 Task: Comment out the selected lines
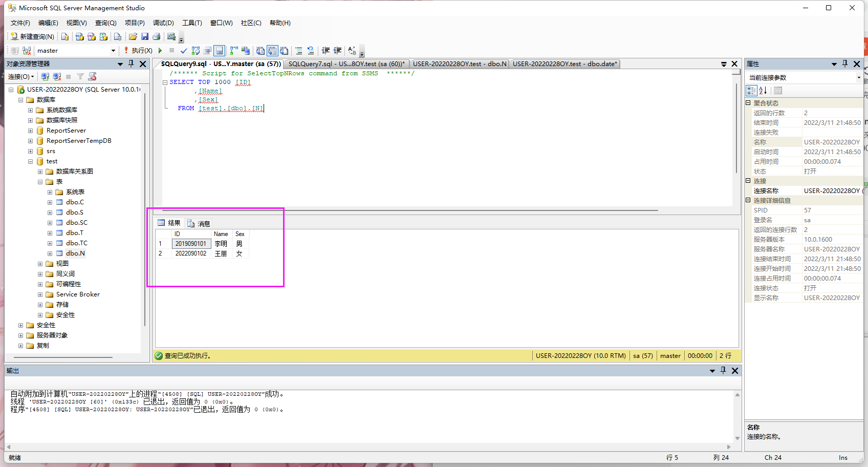(299, 51)
